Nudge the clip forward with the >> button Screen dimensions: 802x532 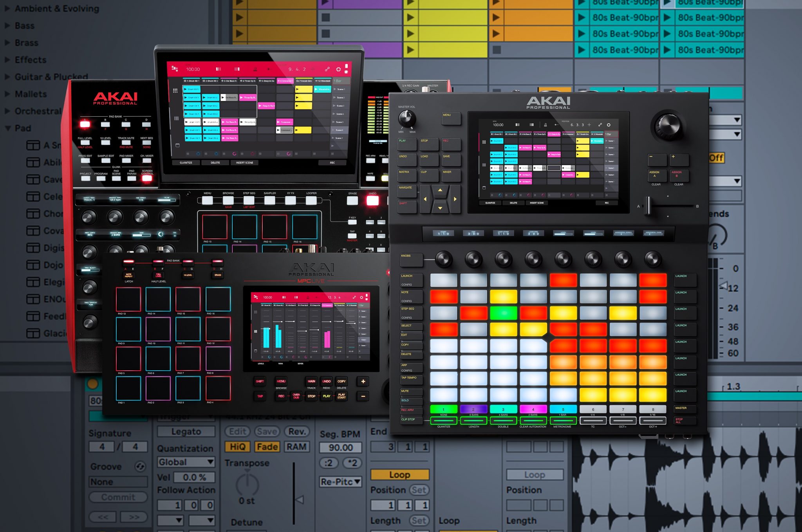[x=134, y=517]
